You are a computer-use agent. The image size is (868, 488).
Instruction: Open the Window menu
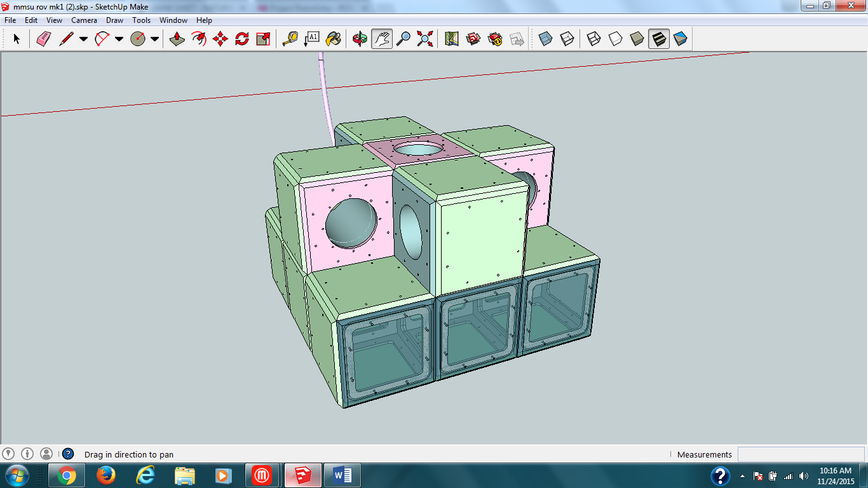[173, 20]
